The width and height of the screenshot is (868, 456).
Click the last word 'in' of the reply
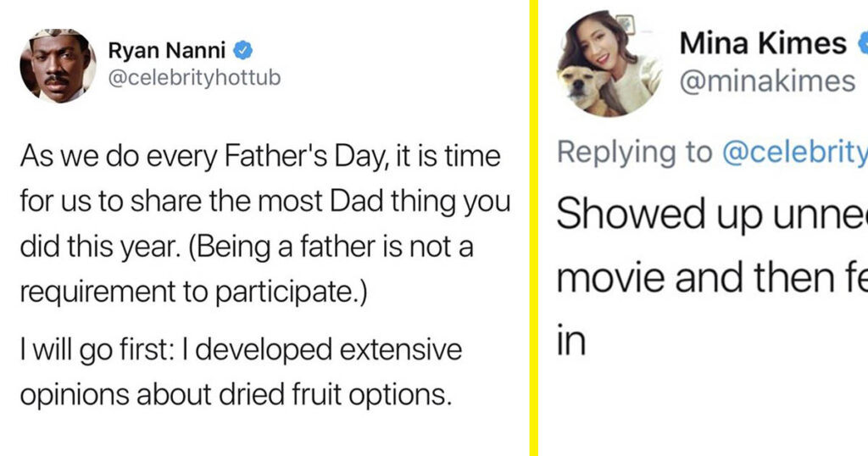(x=570, y=340)
